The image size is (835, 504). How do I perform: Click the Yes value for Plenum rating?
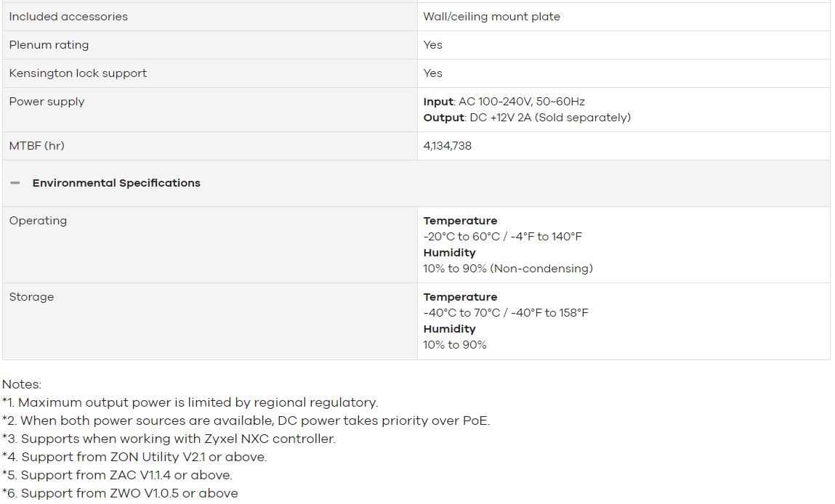pyautogui.click(x=432, y=45)
